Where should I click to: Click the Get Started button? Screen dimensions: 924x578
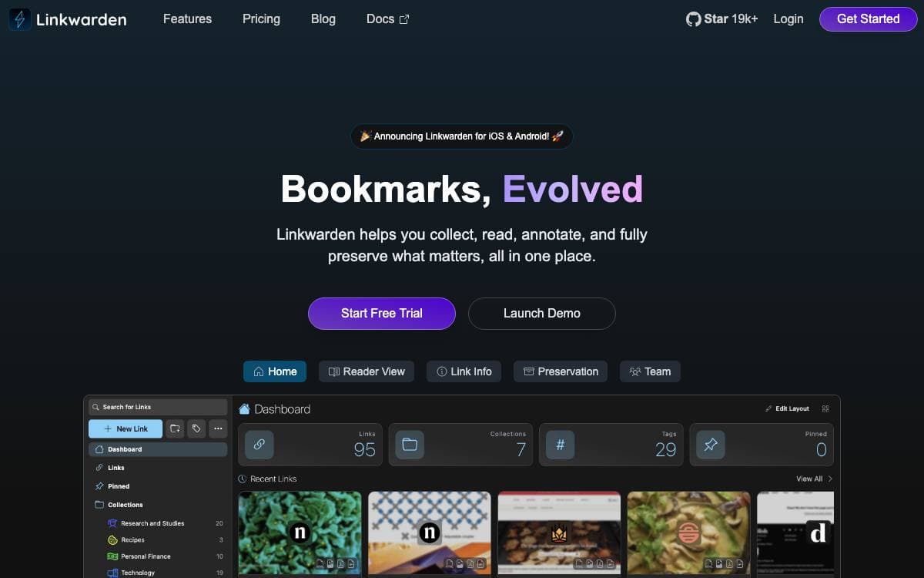[x=869, y=19]
